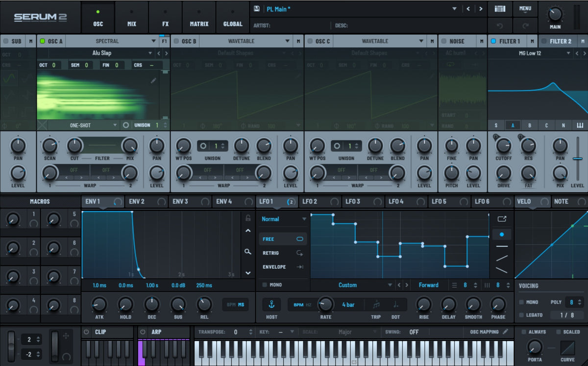Switch to the FX tab
This screenshot has height=366, width=588.
[x=165, y=17]
